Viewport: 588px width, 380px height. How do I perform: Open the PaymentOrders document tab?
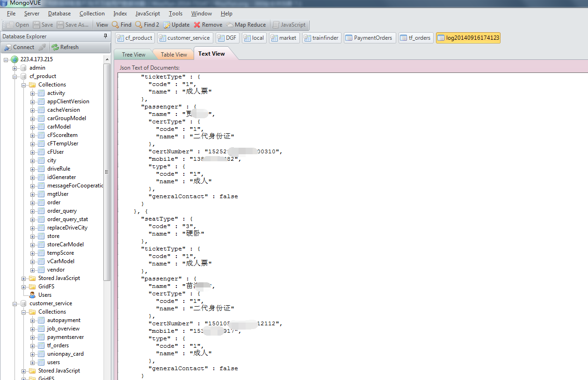[x=370, y=38]
